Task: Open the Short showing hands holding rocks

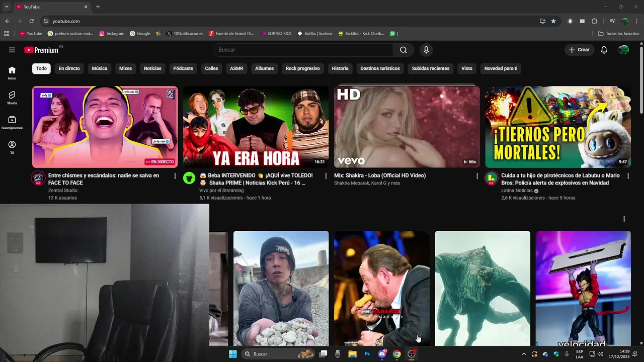Action: (x=281, y=288)
